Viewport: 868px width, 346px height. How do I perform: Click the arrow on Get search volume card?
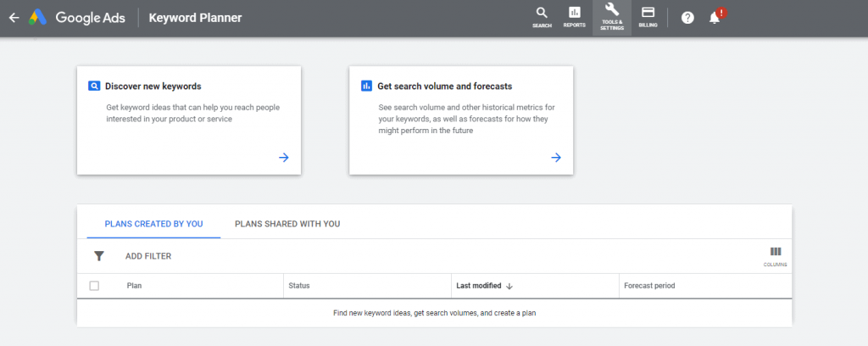click(x=556, y=158)
